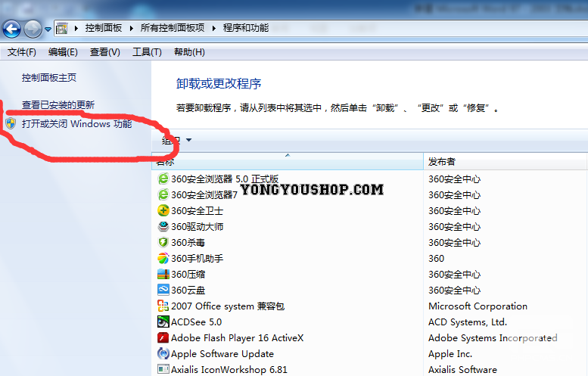Open the 编辑(E) menu
Viewport: 588px width, 376px height.
pyautogui.click(x=63, y=52)
